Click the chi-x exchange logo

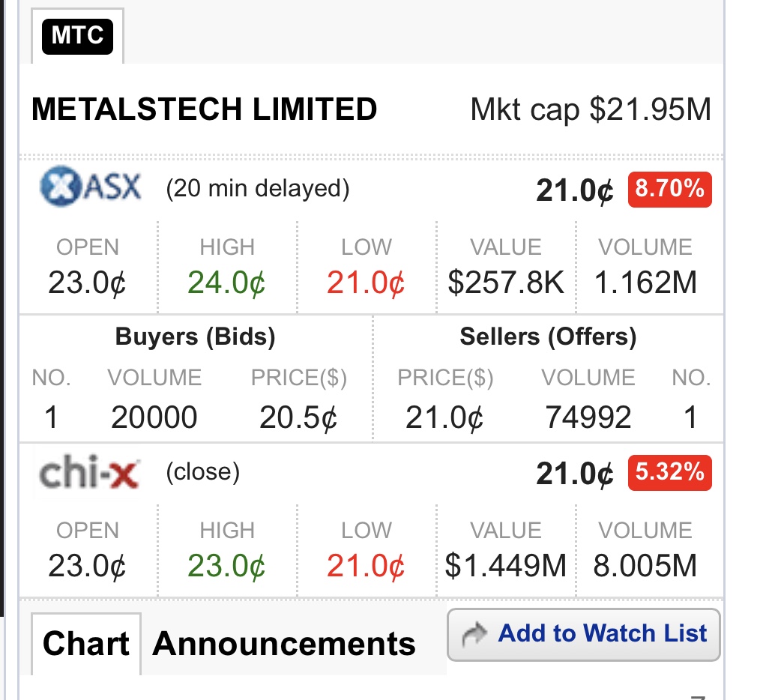tap(89, 472)
